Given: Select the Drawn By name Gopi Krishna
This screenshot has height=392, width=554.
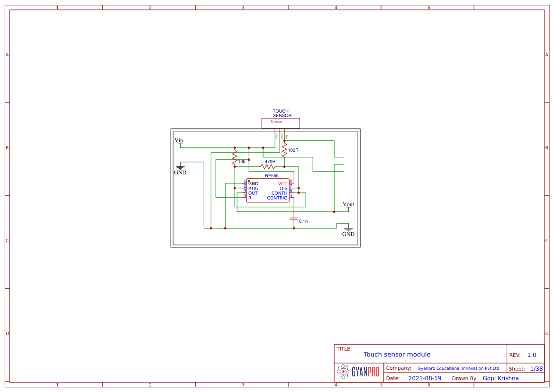Looking at the screenshot, I should click(x=500, y=378).
